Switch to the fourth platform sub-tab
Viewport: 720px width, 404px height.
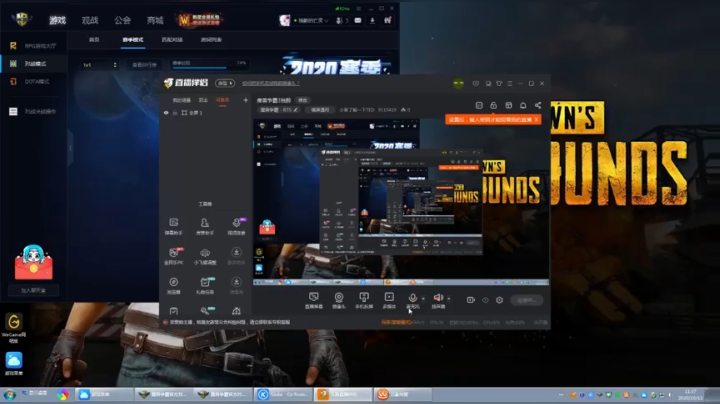[x=211, y=40]
